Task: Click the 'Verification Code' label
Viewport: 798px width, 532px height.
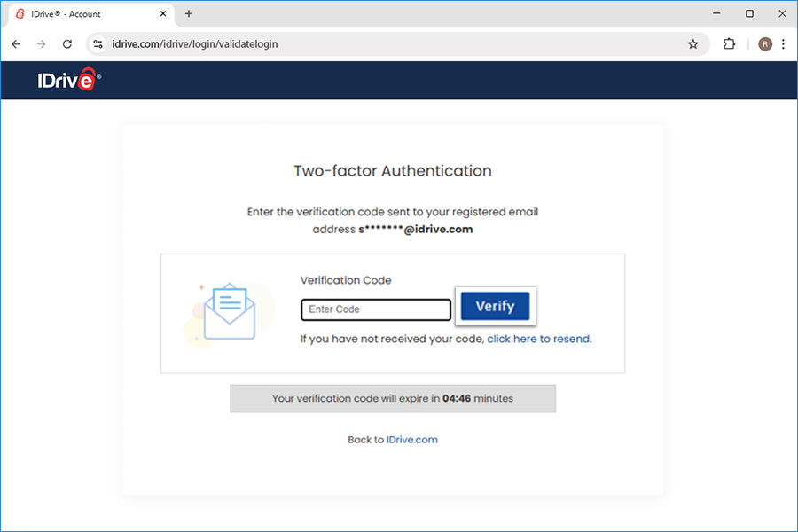Action: pyautogui.click(x=346, y=280)
